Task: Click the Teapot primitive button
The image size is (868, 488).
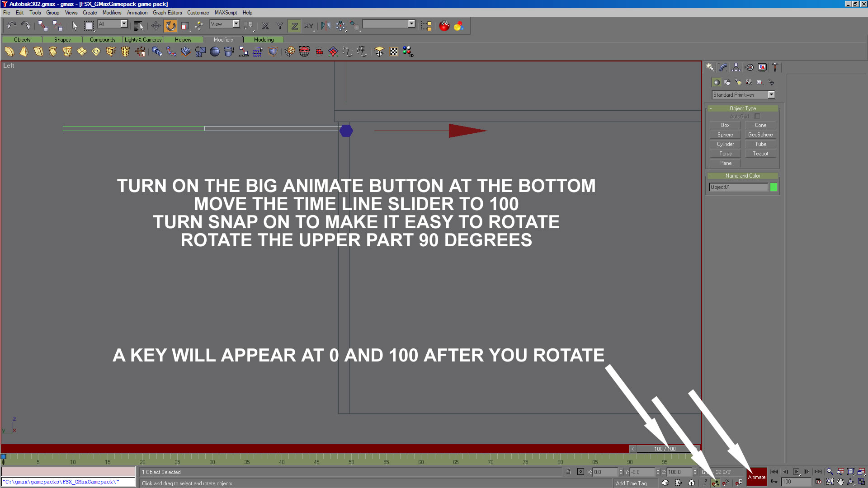Action: click(760, 154)
